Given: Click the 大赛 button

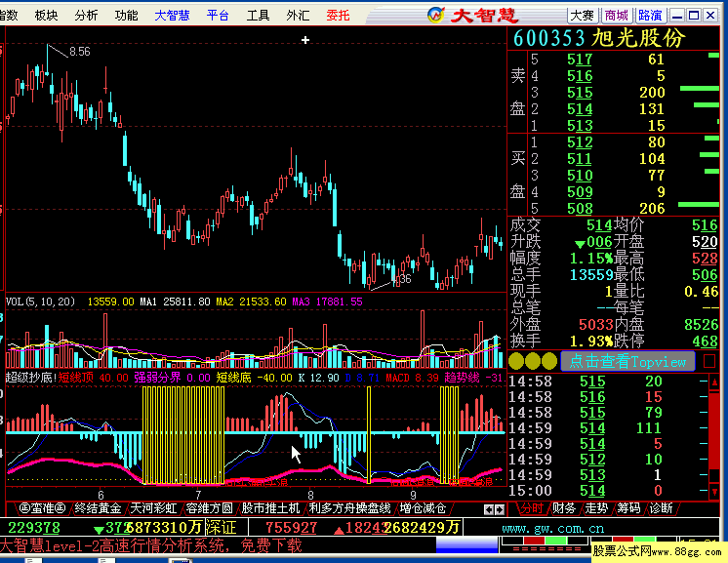Looking at the screenshot, I should tap(583, 16).
